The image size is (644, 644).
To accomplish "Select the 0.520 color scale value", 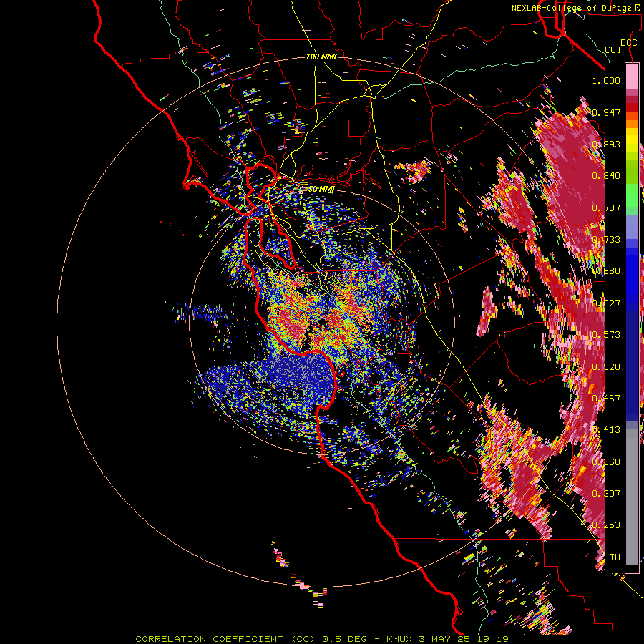I will pos(606,367).
